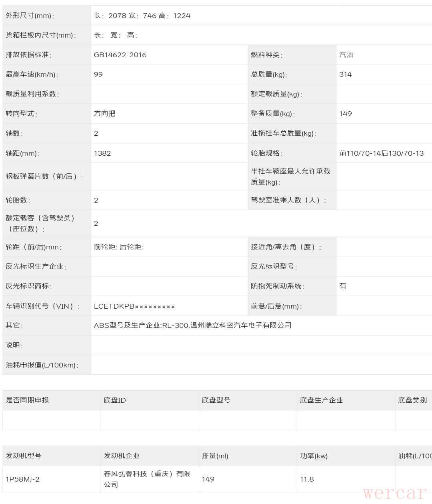Click the 轮胎数 label

point(18,200)
